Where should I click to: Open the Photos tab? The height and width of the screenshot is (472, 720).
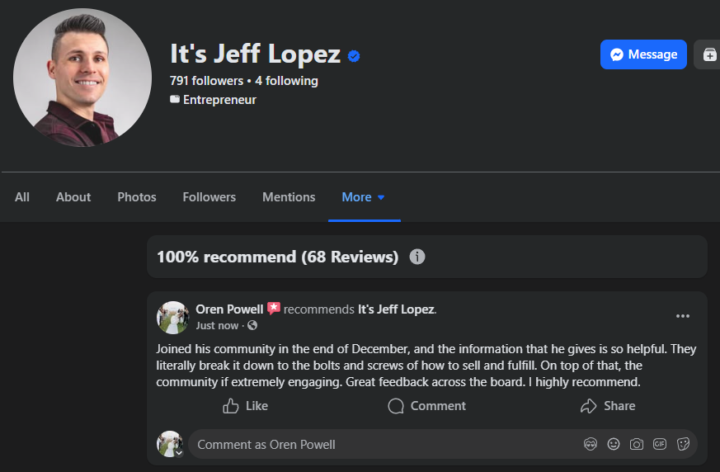point(137,197)
